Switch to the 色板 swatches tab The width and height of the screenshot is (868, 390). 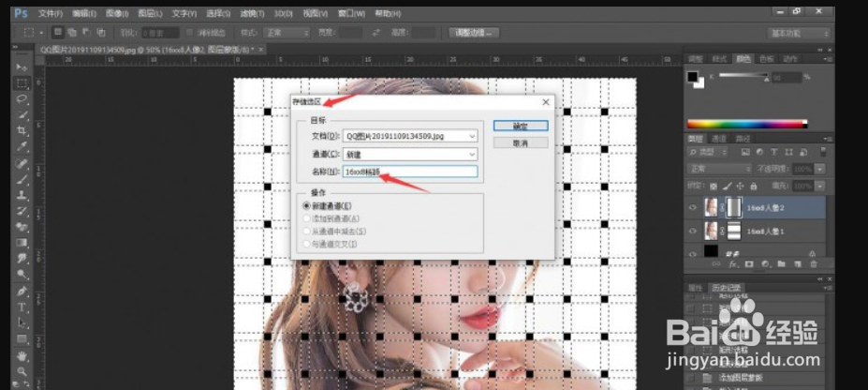[x=766, y=59]
